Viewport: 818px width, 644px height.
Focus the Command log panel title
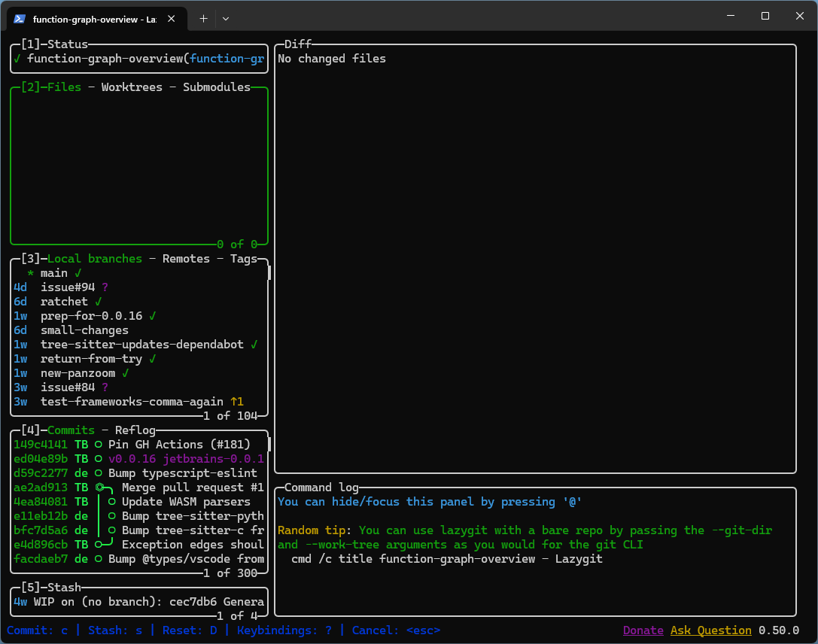point(321,488)
